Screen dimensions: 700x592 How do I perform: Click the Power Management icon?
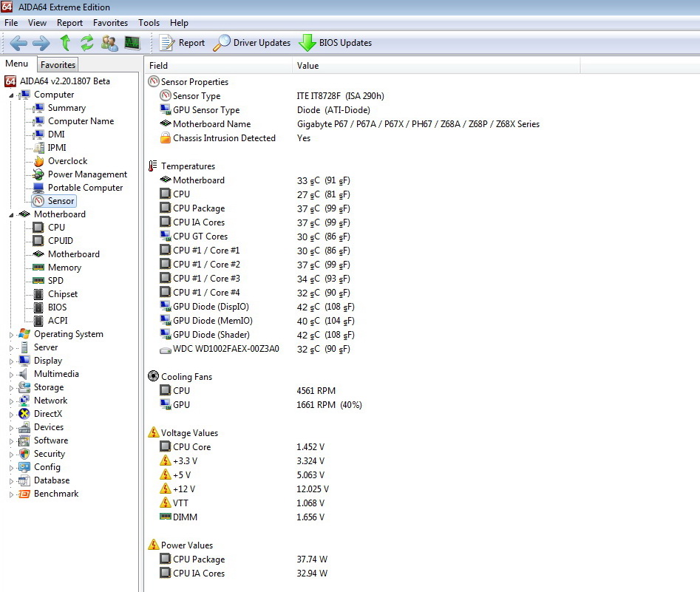[39, 174]
